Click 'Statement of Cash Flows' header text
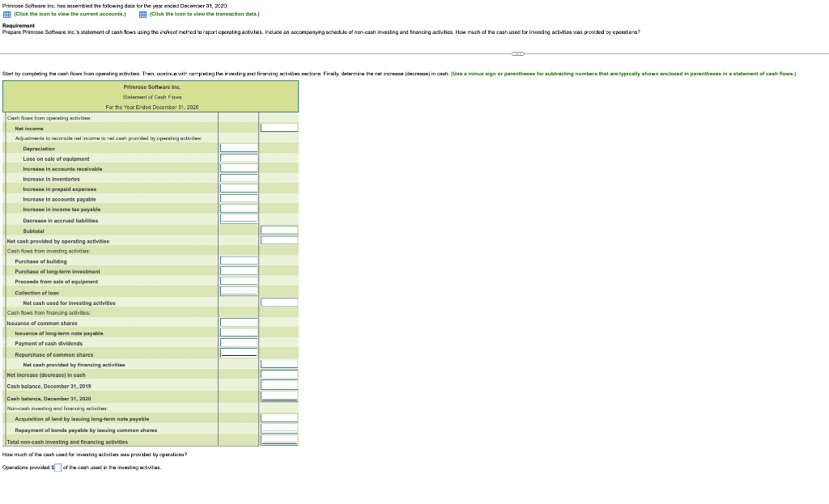829x504 pixels. point(151,97)
